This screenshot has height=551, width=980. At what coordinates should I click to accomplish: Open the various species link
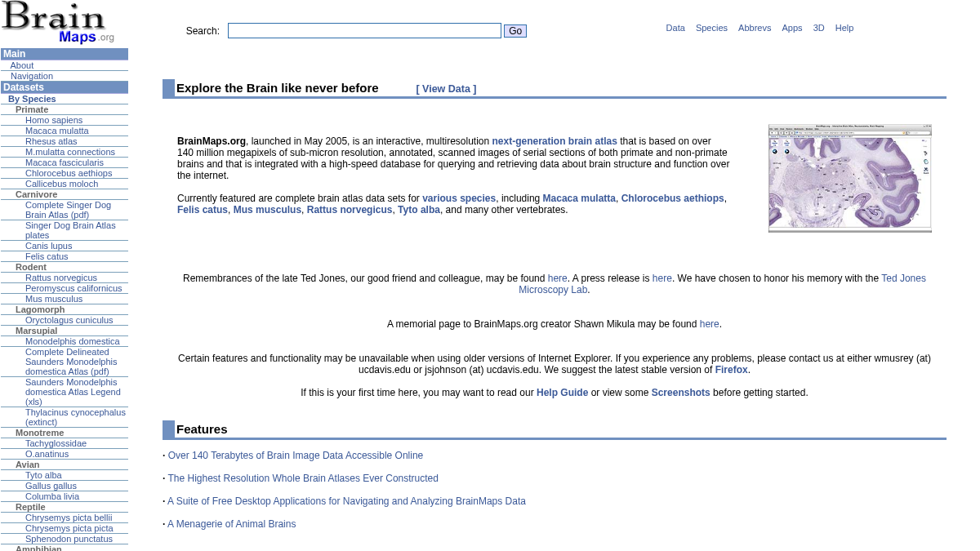pos(459,198)
